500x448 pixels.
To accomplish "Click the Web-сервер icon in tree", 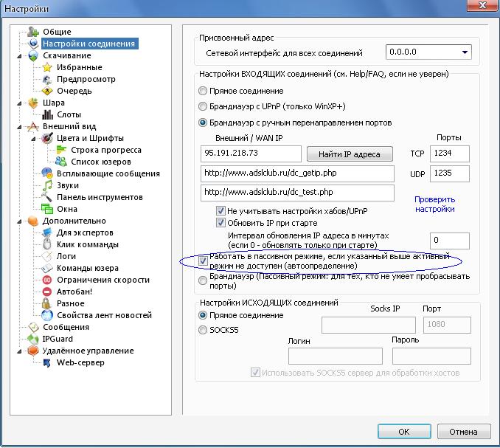I will (48, 362).
